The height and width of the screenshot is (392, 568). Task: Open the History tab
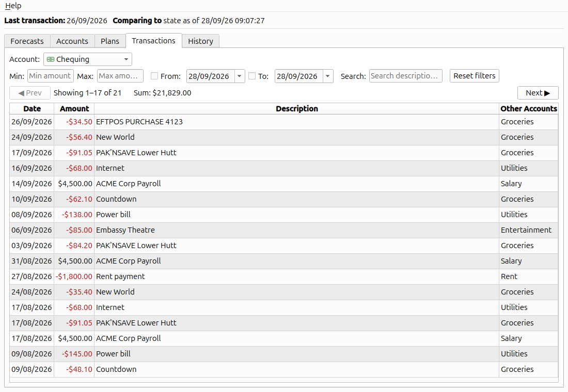coord(201,41)
